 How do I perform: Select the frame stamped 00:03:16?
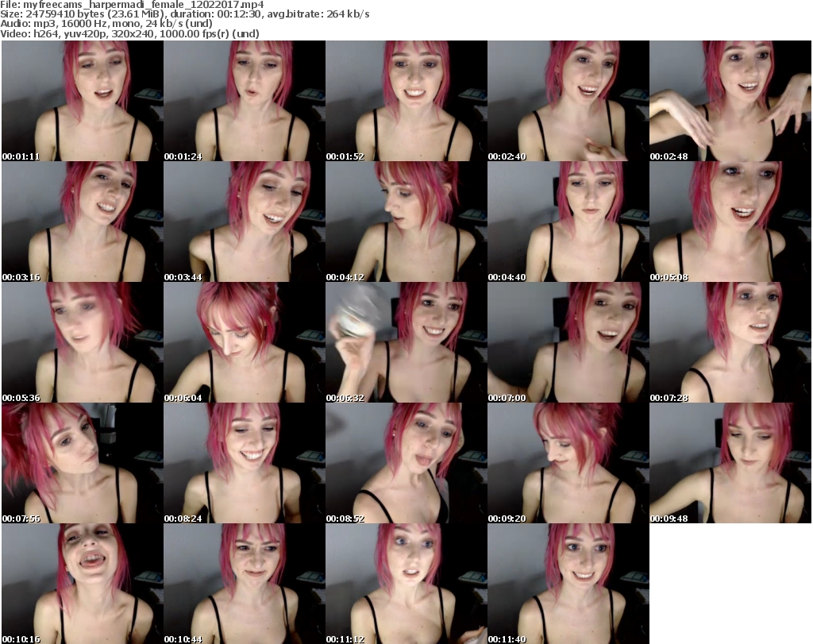[x=83, y=222]
